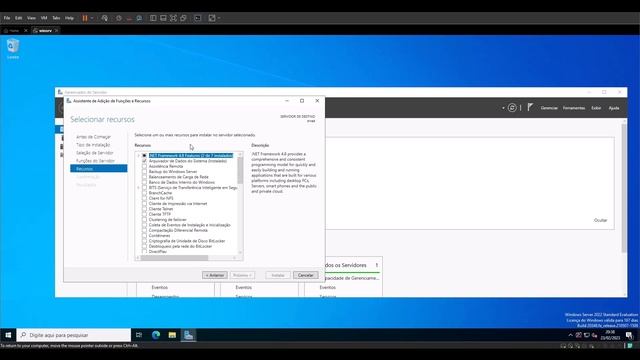Click the manage snapshots toolbar icon
The height and width of the screenshot is (360, 640).
(x=139, y=18)
